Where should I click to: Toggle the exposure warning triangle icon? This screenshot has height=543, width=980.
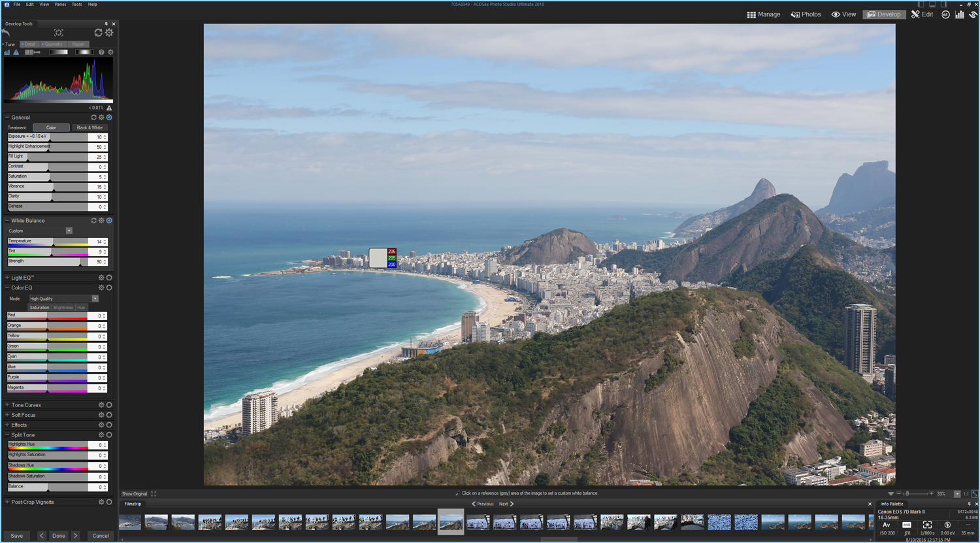16,52
